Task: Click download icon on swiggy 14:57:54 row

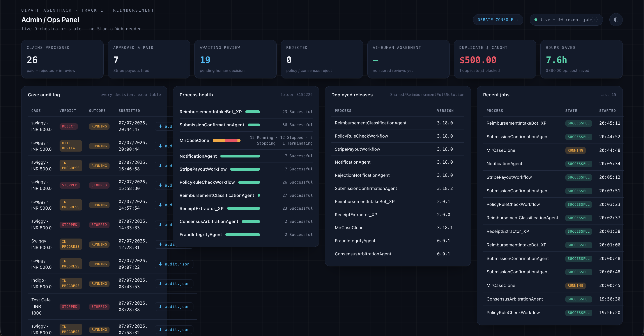Action: [160, 205]
